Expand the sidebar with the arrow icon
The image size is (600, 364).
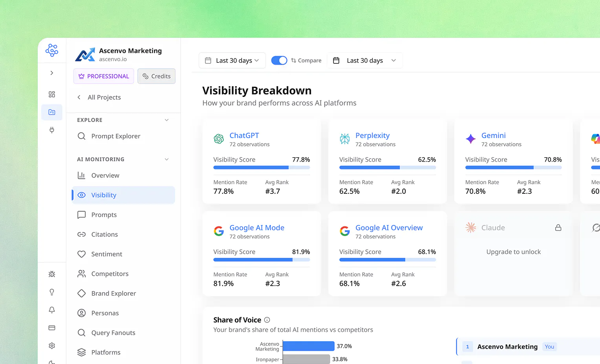coord(52,73)
